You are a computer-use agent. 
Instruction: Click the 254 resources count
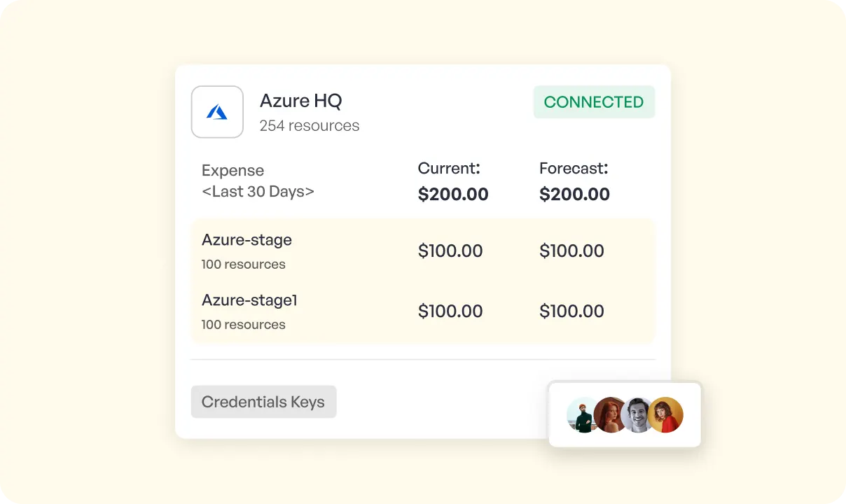click(310, 126)
